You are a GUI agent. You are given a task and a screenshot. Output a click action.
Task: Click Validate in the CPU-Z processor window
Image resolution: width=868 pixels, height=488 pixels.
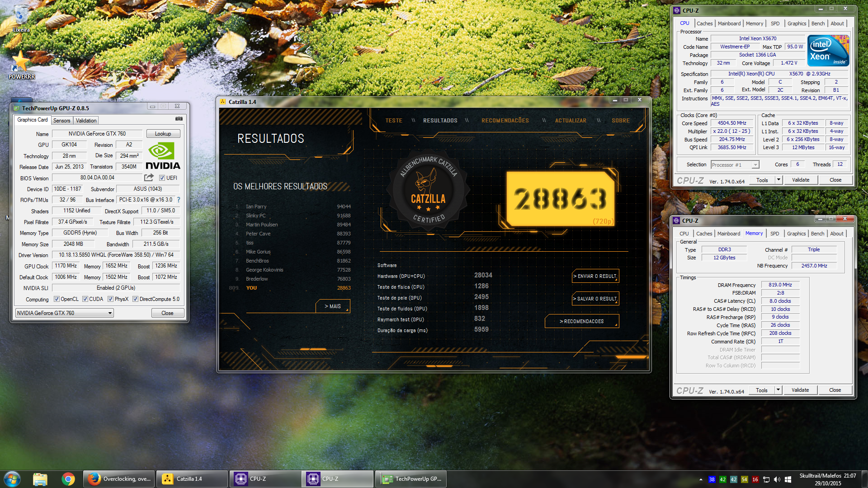click(801, 180)
